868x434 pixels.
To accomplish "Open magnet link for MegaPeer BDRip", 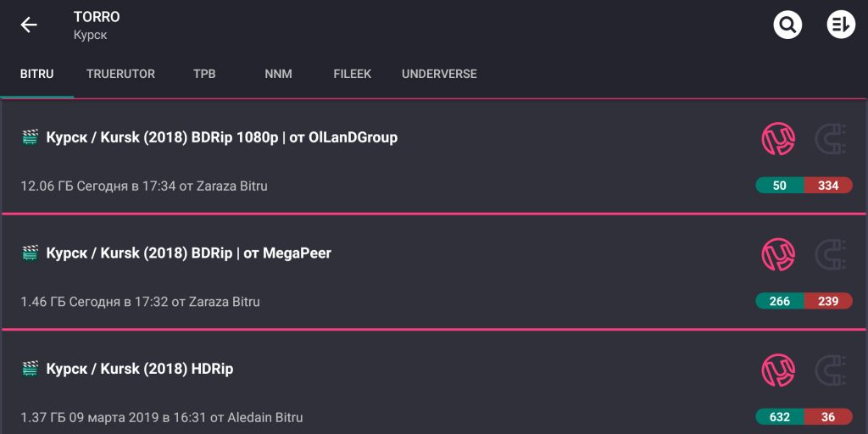I will pyautogui.click(x=831, y=254).
